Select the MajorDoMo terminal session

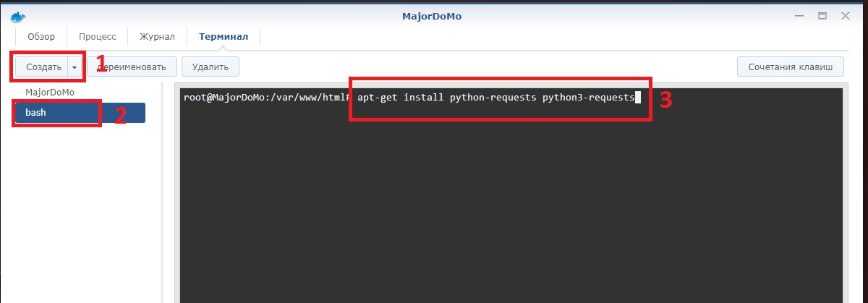click(50, 93)
